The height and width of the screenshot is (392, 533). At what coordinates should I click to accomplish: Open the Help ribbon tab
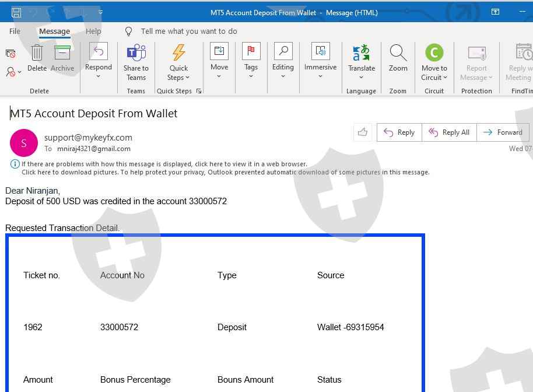93,32
